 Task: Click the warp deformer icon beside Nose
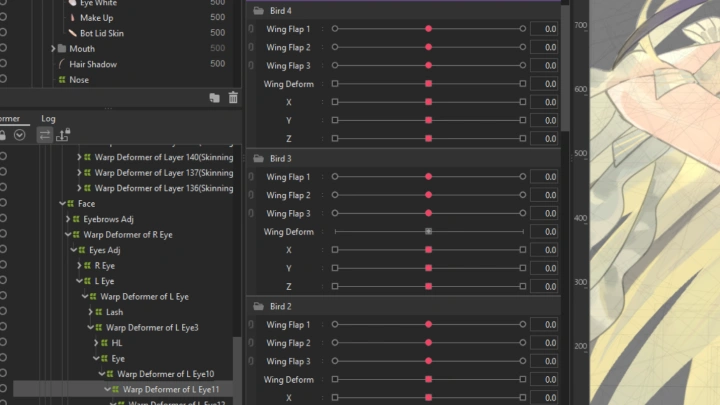click(62, 80)
